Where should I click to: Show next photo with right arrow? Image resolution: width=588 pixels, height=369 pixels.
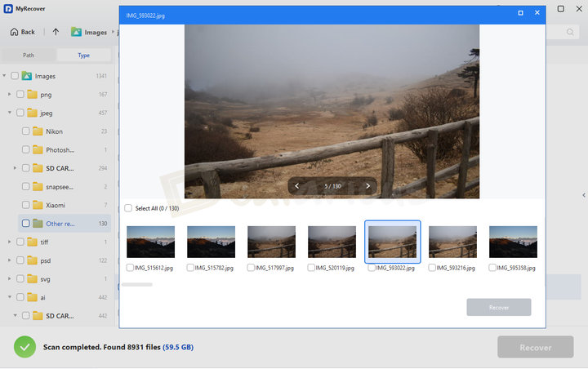pyautogui.click(x=367, y=186)
